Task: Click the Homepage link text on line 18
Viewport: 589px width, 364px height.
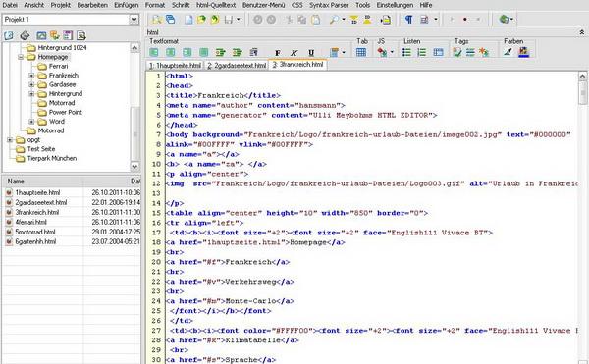Action: click(308, 242)
